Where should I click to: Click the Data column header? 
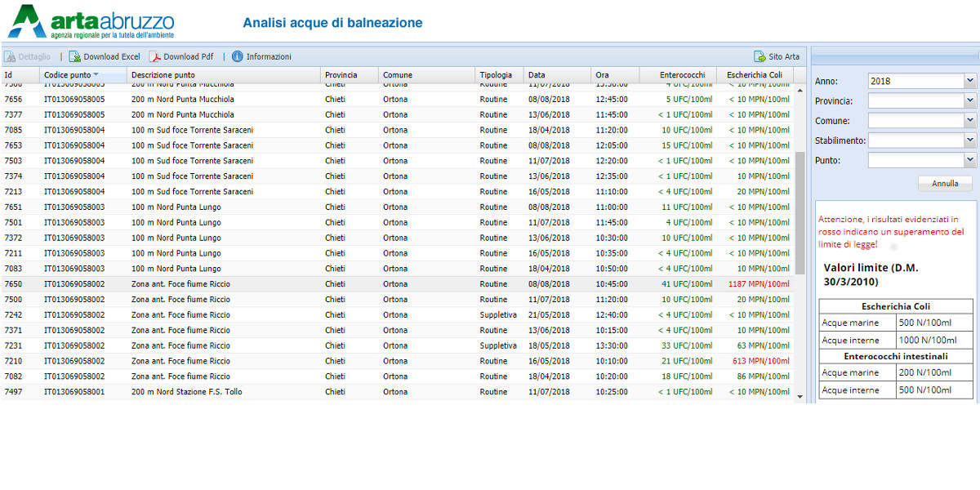click(x=537, y=75)
